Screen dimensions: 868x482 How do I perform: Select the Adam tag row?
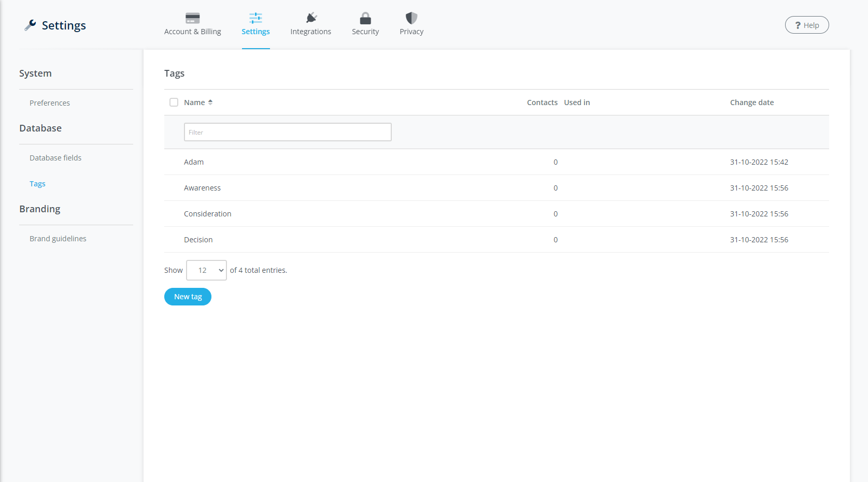click(194, 162)
